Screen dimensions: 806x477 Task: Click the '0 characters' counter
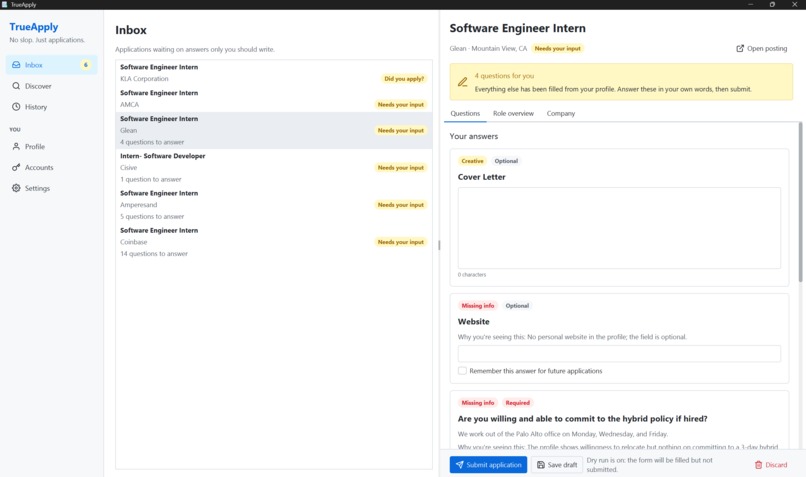471,274
